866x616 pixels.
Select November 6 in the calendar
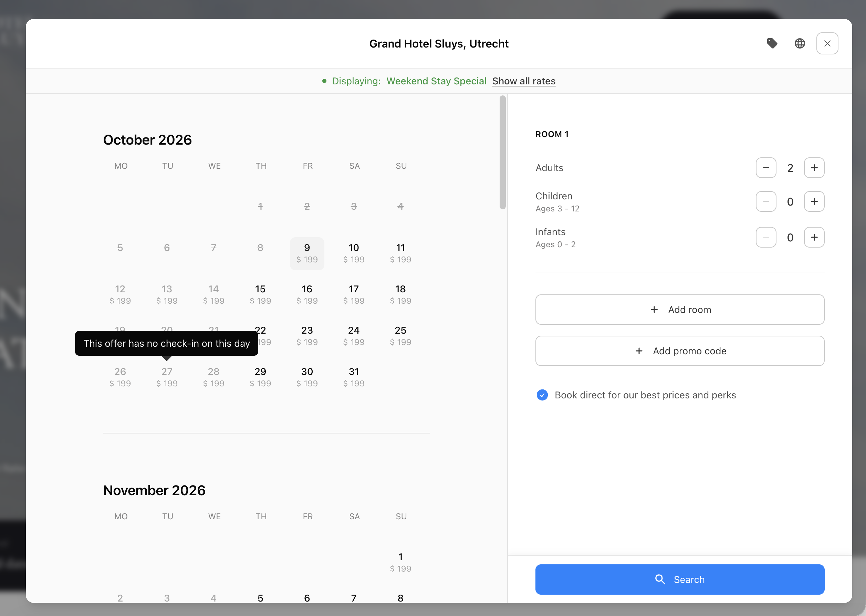click(307, 598)
